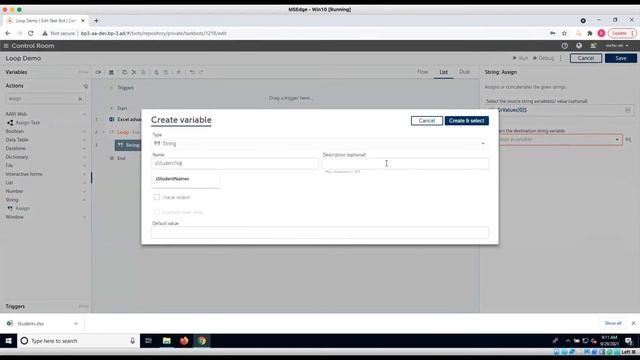Select the Assign Task action
The height and width of the screenshot is (360, 640).
pos(28,122)
